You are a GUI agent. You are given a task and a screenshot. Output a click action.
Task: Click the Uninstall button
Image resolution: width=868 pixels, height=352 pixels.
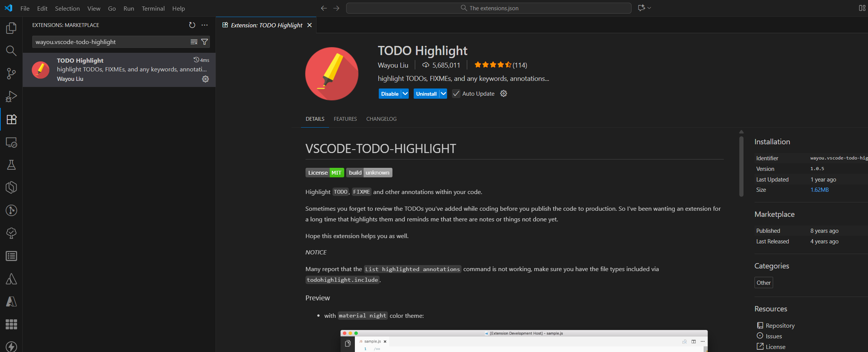pos(426,93)
